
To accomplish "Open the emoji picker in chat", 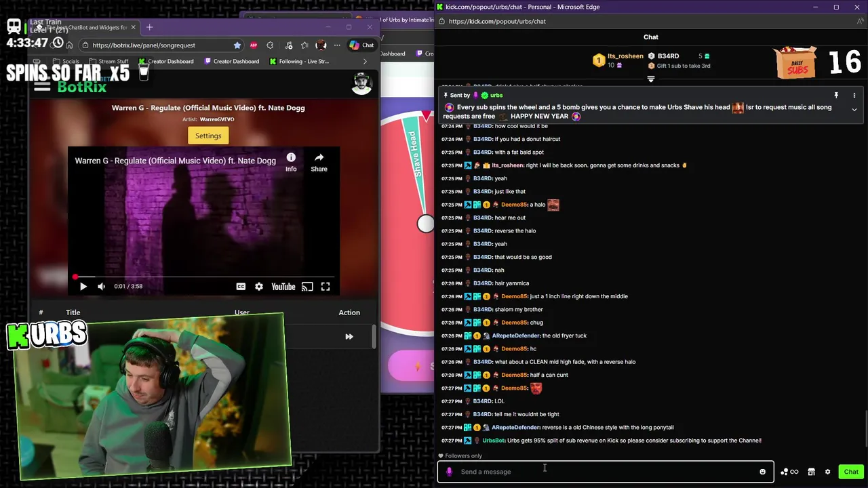I will (762, 472).
